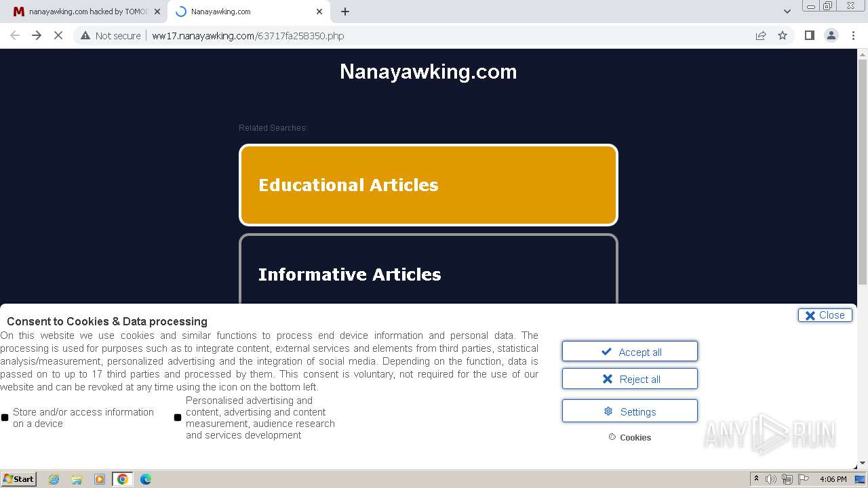The width and height of the screenshot is (868, 488).
Task: View Not secure site information
Action: point(111,36)
